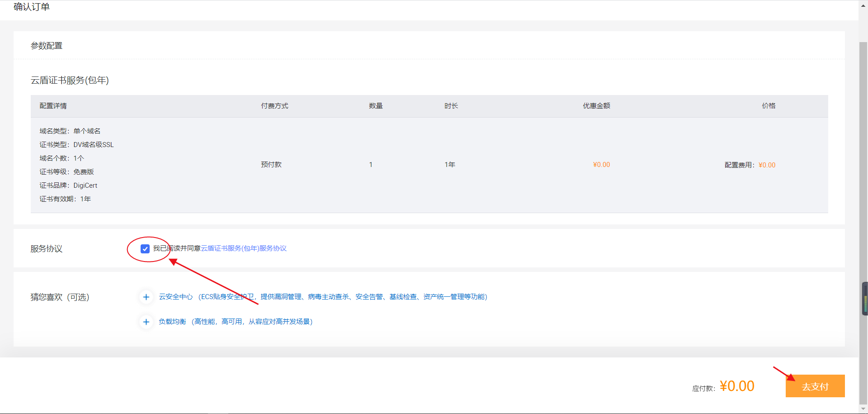Click the scroll down arrow at the scrollbar bottom

tap(863, 409)
